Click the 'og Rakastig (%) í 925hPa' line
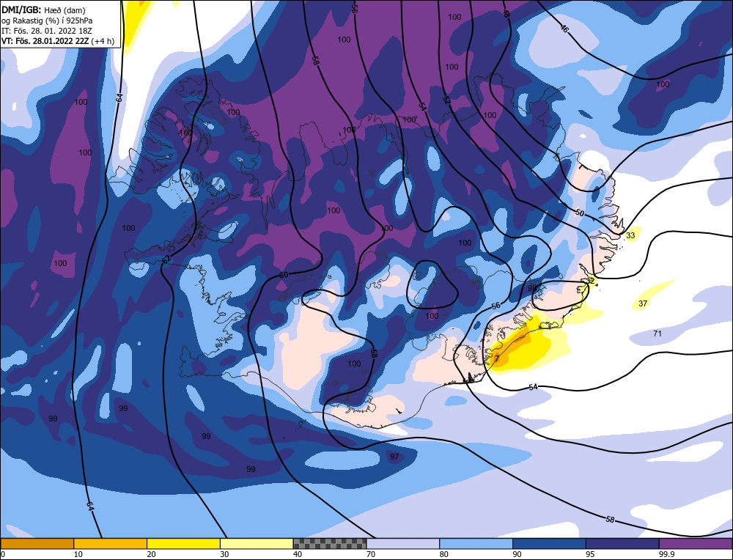The image size is (733, 560). 47,20
